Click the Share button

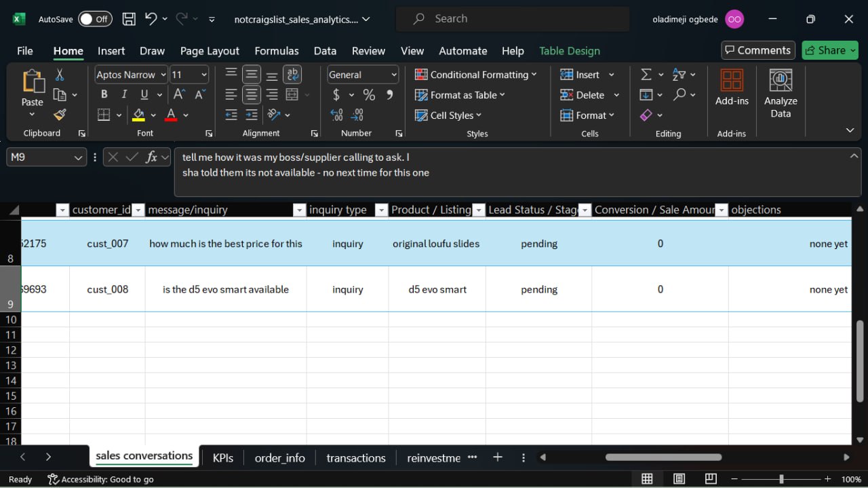[830, 50]
